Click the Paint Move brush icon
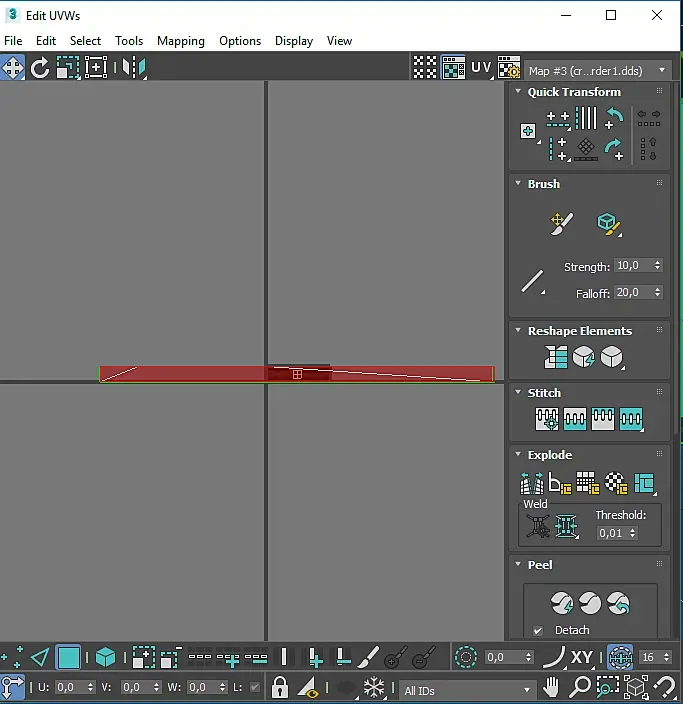683x704 pixels. 561,224
